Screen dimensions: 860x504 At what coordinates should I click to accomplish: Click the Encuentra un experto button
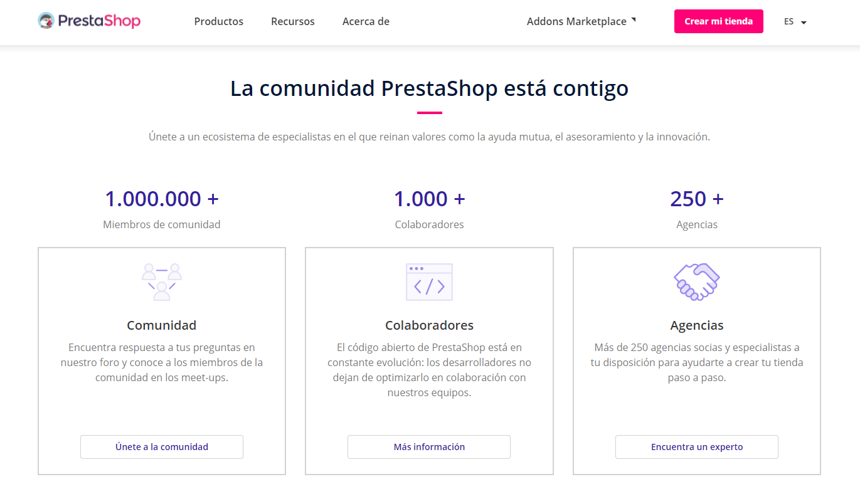point(697,447)
